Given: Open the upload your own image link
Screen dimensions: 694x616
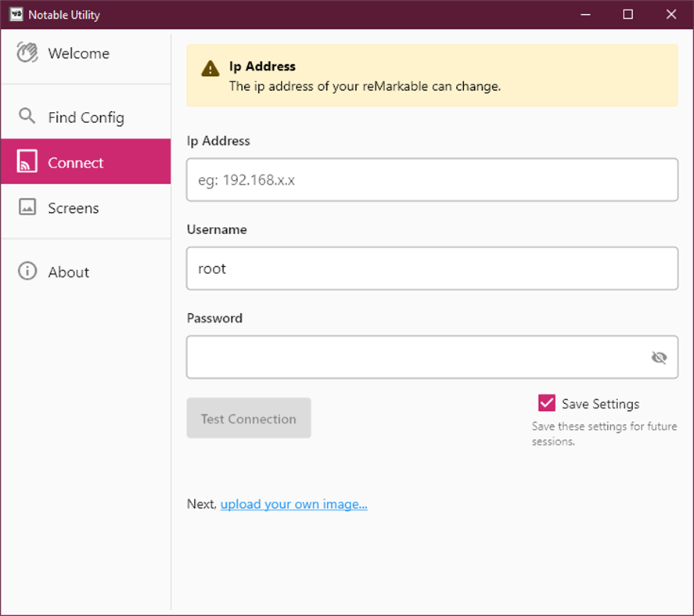Looking at the screenshot, I should point(293,504).
